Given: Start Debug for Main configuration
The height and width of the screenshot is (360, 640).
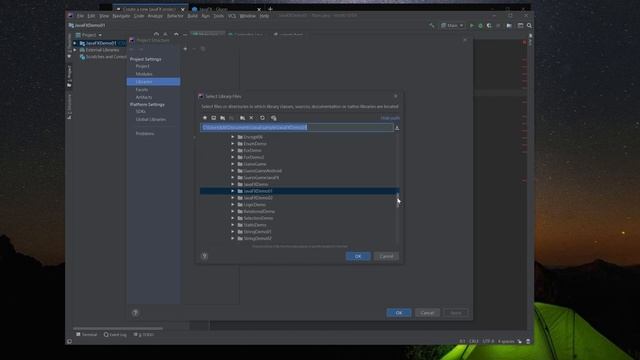Looking at the screenshot, I should point(480,26).
